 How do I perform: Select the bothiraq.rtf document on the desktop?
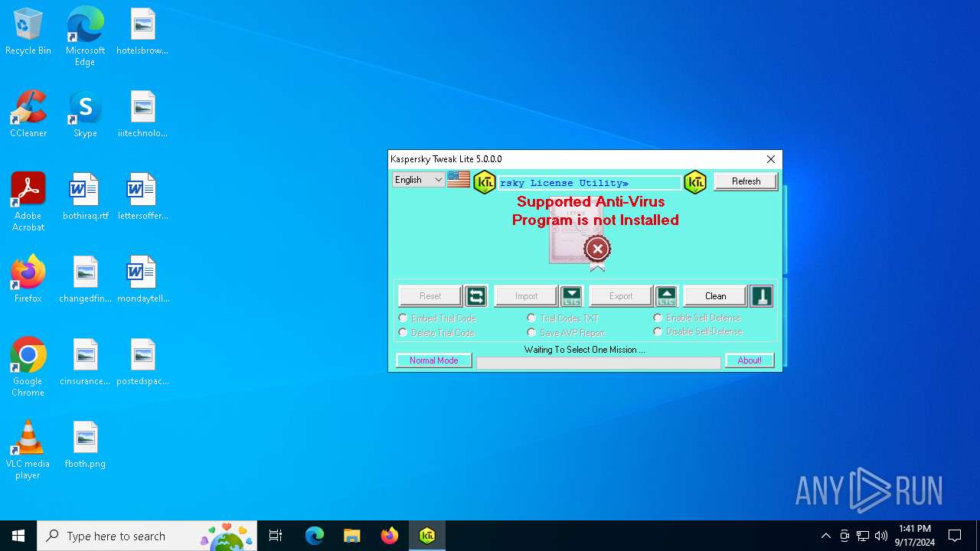(85, 197)
